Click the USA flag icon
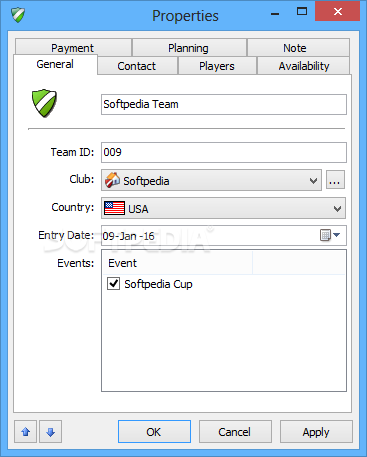The width and height of the screenshot is (367, 457). (x=114, y=208)
